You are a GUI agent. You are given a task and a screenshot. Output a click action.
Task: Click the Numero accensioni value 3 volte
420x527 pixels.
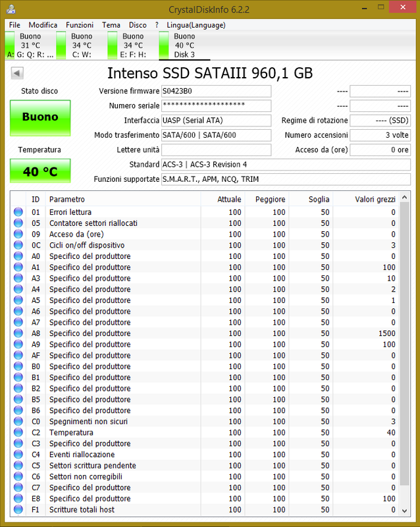pyautogui.click(x=380, y=135)
